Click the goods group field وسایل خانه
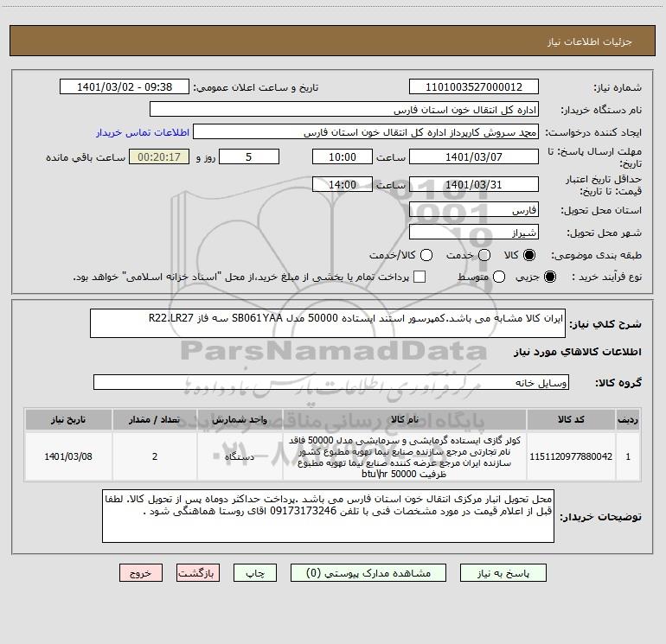Viewport: 666px width, 644px height. pos(331,382)
